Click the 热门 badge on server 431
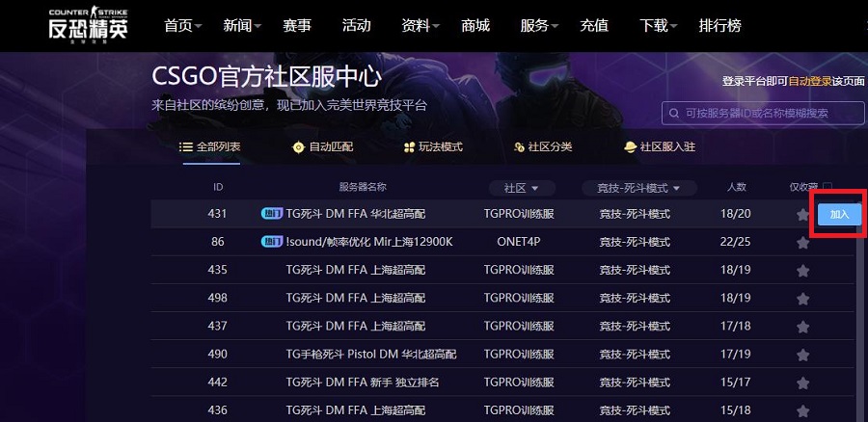Screen dimensions: 868x422 (272, 214)
